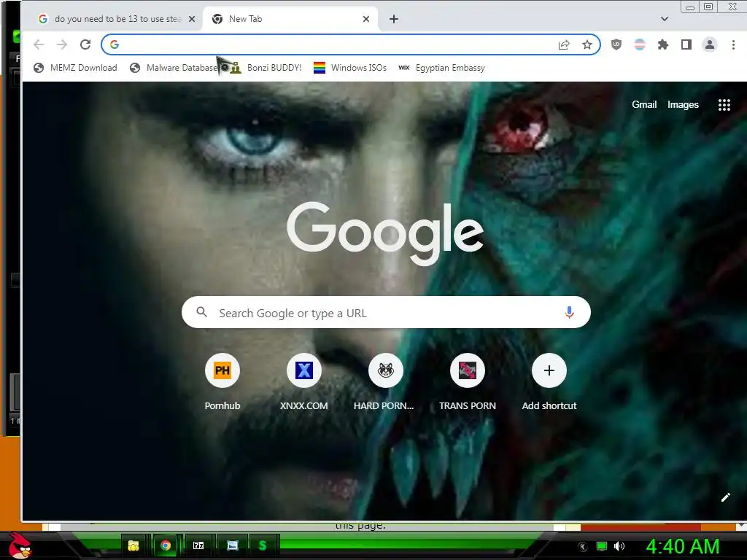Open the Bonzi BUDDY! bookmark
747x560 pixels.
pos(266,68)
